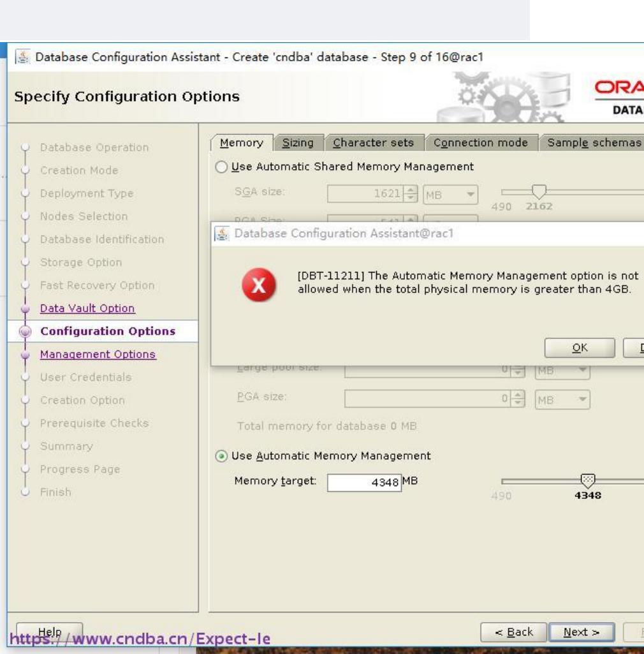Click the Help button
Image resolution: width=644 pixels, height=654 pixels.
50,632
